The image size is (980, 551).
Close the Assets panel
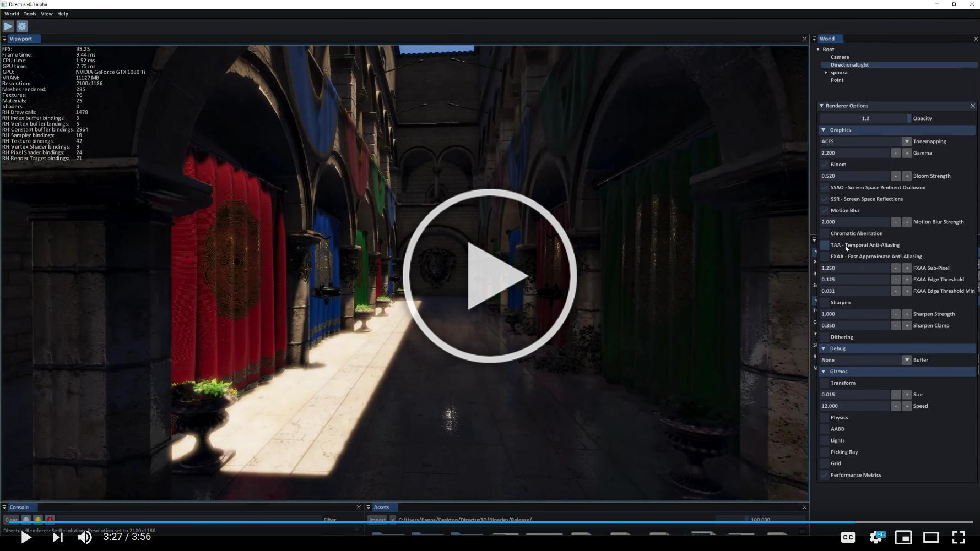point(804,507)
